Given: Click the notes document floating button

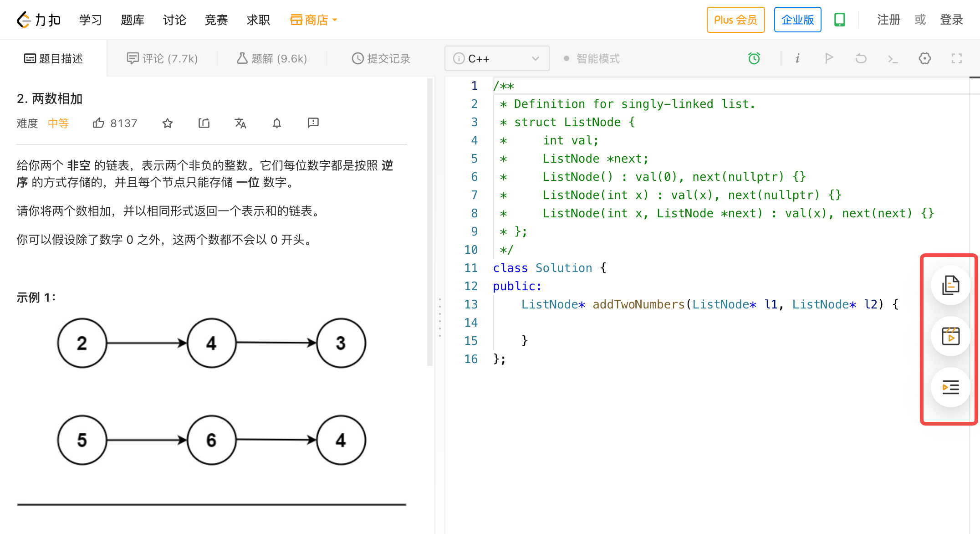Looking at the screenshot, I should pos(950,285).
